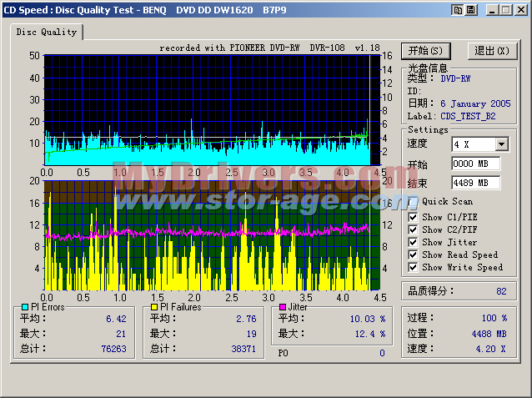Click the save (floppy disk) icon in title bar
Image resolution: width=532 pixels, height=398 pixels.
click(473, 9)
